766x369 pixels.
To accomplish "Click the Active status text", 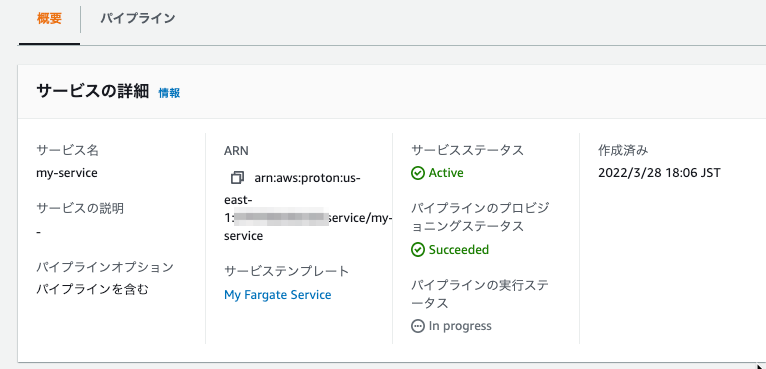I will point(446,173).
